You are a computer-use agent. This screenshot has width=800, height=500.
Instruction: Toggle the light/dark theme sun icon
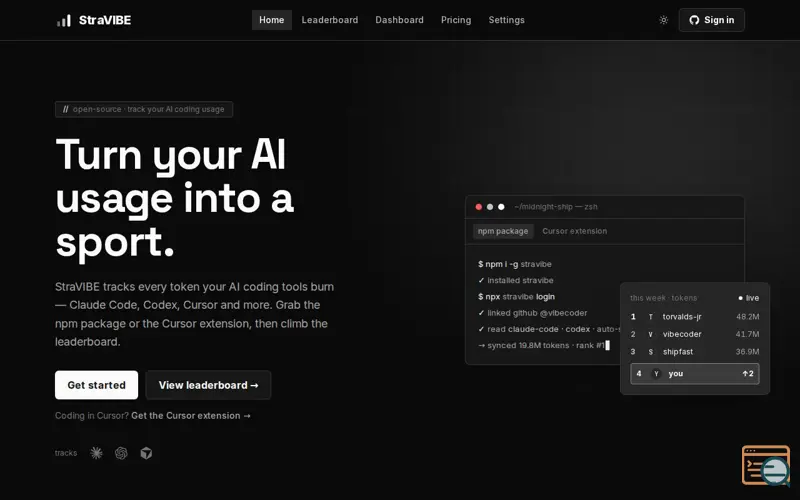pos(663,20)
